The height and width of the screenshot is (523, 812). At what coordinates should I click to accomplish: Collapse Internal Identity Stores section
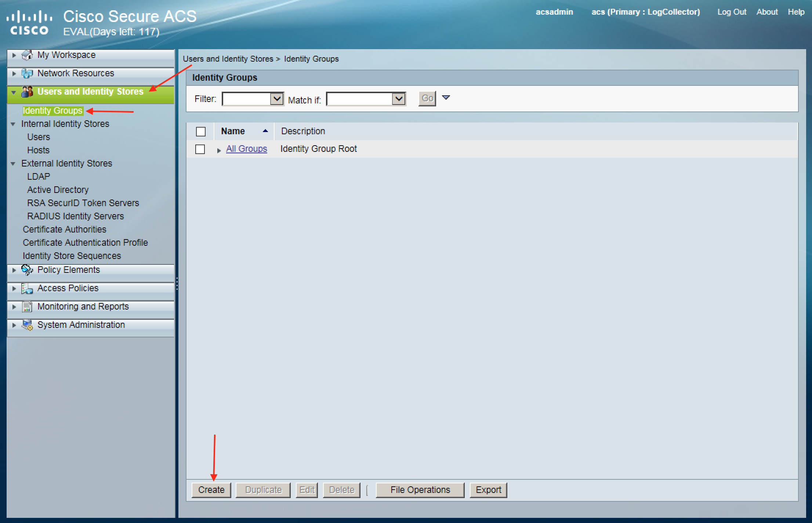point(13,124)
